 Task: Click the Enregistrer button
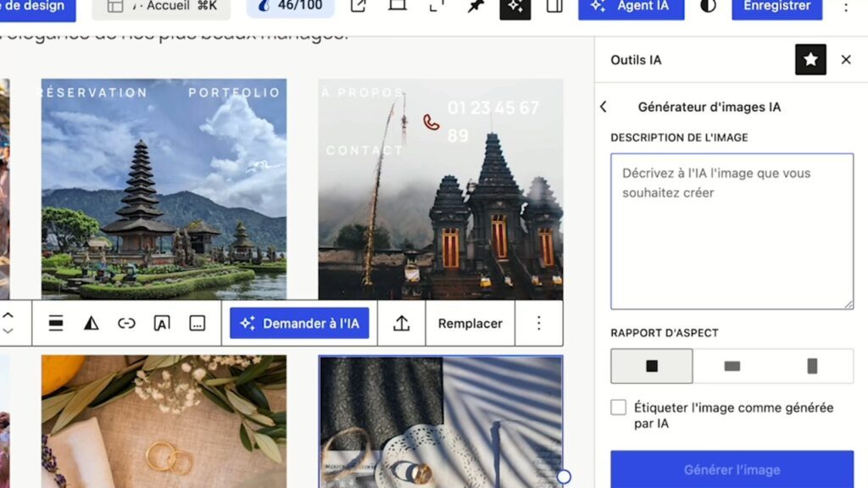pyautogui.click(x=776, y=7)
